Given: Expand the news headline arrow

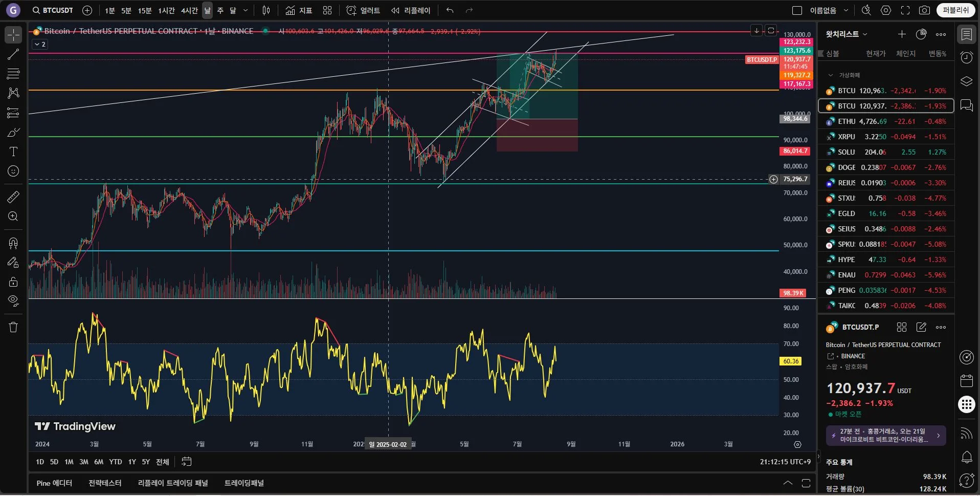Looking at the screenshot, I should 939,436.
